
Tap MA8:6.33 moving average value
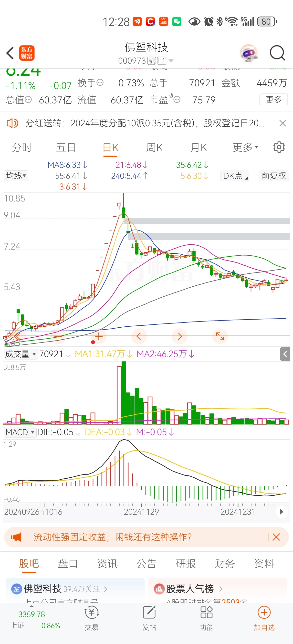point(67,165)
